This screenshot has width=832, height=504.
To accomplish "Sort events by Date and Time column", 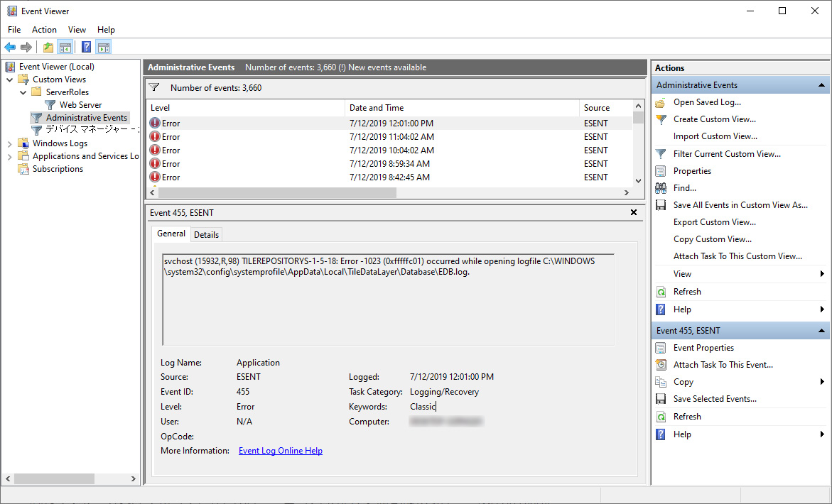I will 377,108.
